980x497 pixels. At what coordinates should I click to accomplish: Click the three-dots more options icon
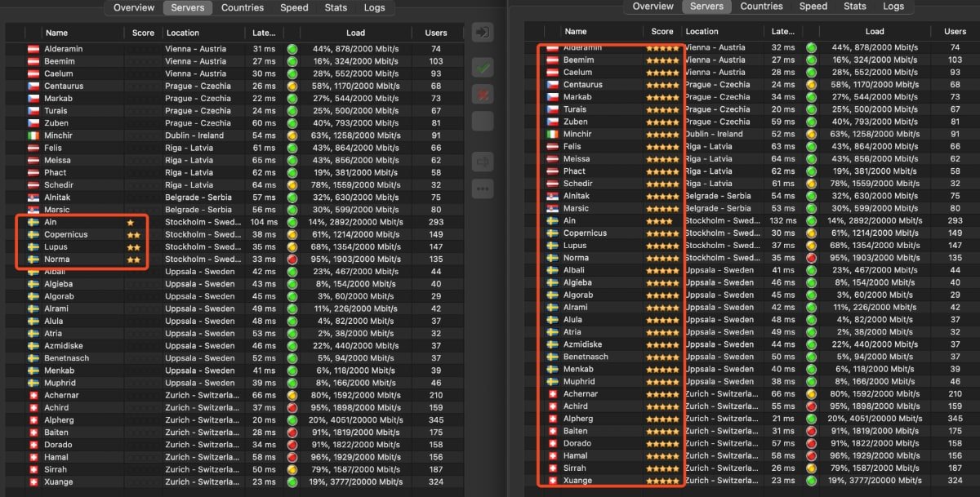[482, 189]
